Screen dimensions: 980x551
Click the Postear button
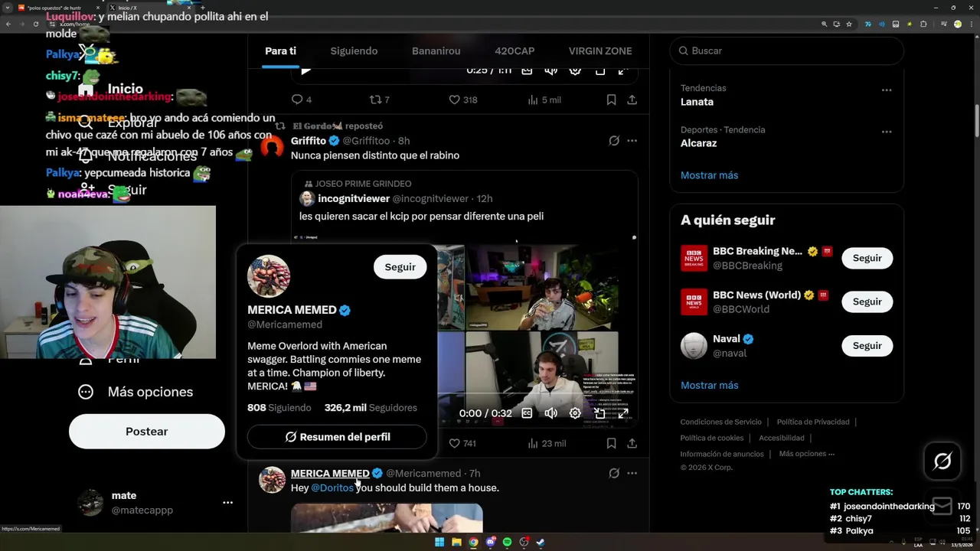[x=147, y=432]
